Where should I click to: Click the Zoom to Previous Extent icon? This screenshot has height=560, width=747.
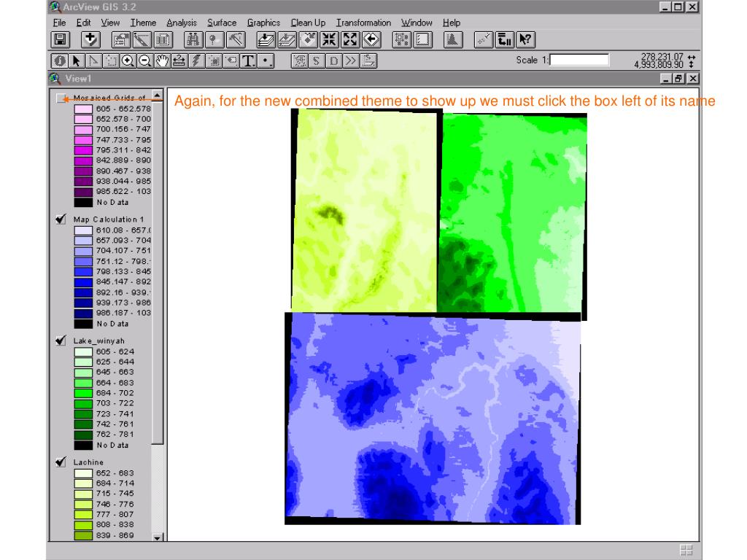[x=371, y=39]
